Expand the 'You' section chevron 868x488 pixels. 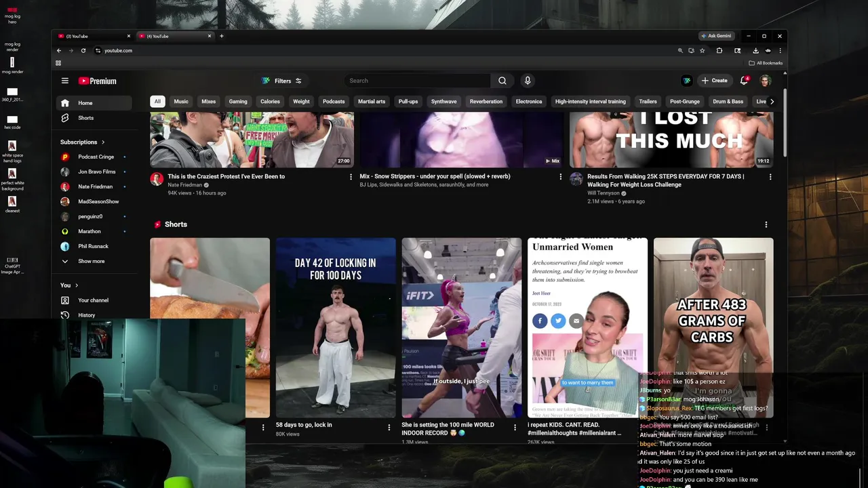[x=77, y=285]
